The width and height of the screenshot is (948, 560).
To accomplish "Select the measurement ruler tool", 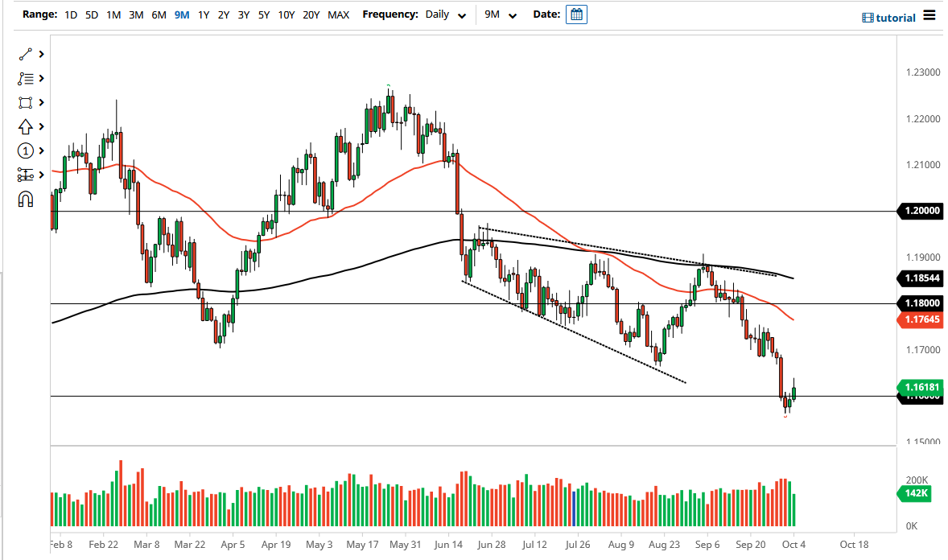I will 26,175.
